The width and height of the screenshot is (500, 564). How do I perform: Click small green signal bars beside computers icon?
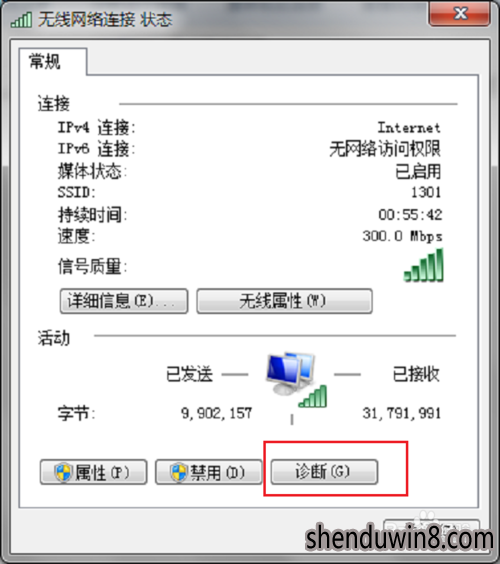(313, 396)
